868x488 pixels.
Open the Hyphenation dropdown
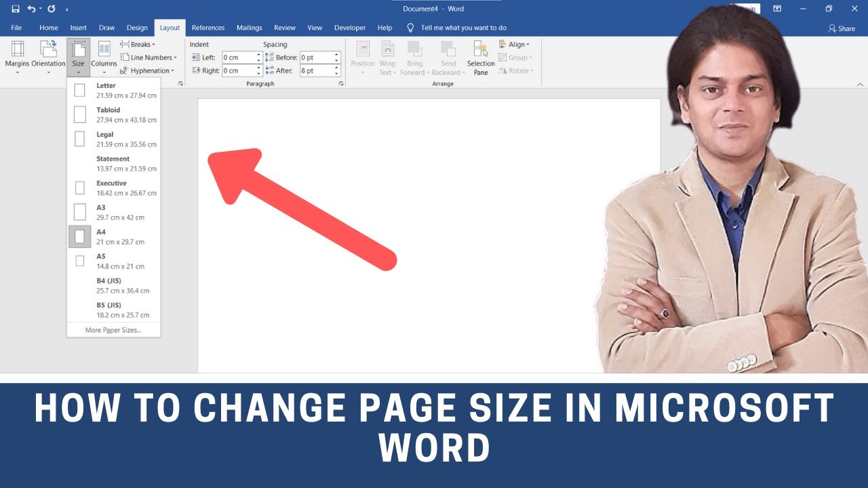[147, 70]
